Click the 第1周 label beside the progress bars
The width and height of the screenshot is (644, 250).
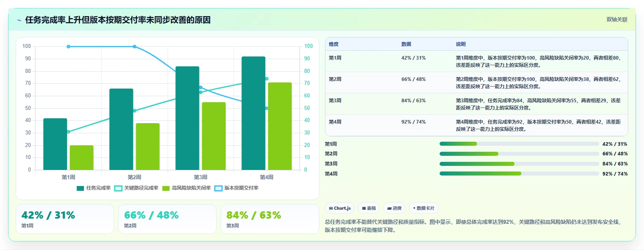331,144
